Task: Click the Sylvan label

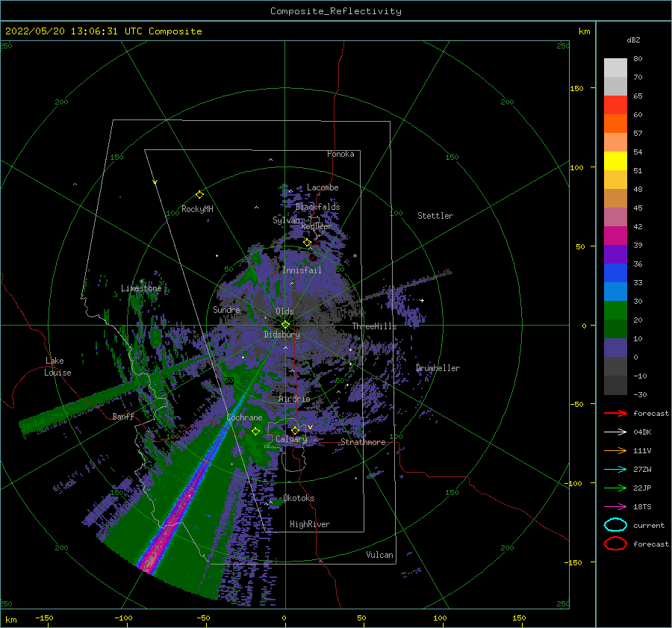Action: coord(286,220)
